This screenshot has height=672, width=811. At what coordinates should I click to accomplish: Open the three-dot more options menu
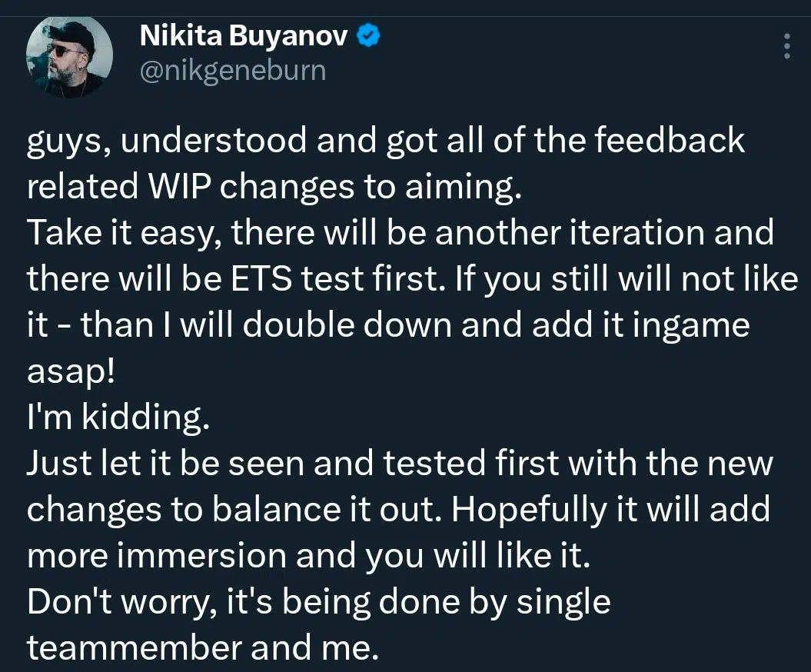786,47
